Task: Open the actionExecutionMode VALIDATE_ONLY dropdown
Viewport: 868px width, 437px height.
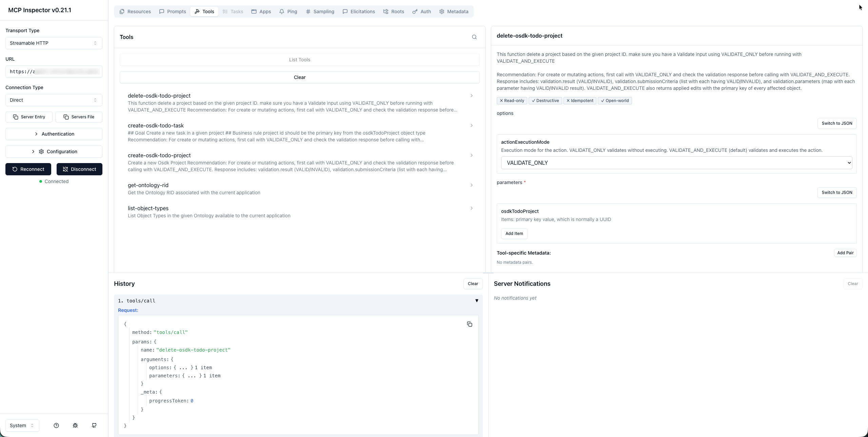Action: point(676,163)
